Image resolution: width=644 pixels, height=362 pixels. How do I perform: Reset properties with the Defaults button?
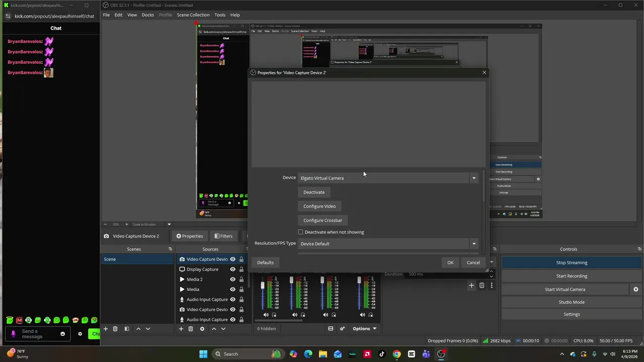coord(265,262)
